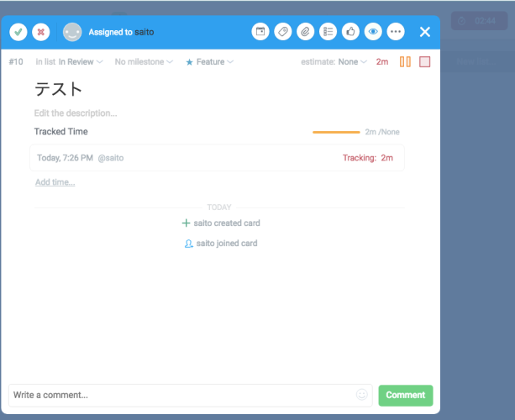Click the @saito mention in time entry
This screenshot has width=515, height=420.
(x=111, y=158)
